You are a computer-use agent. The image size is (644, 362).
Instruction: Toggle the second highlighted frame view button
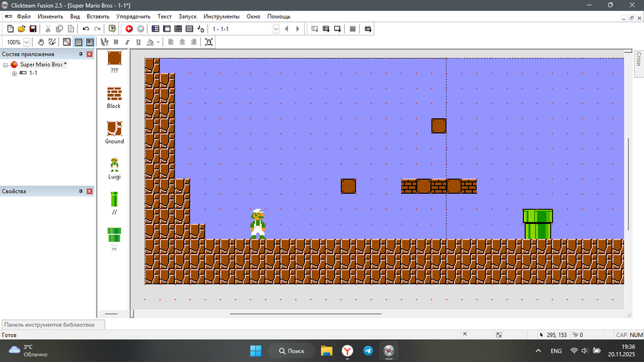[89, 42]
